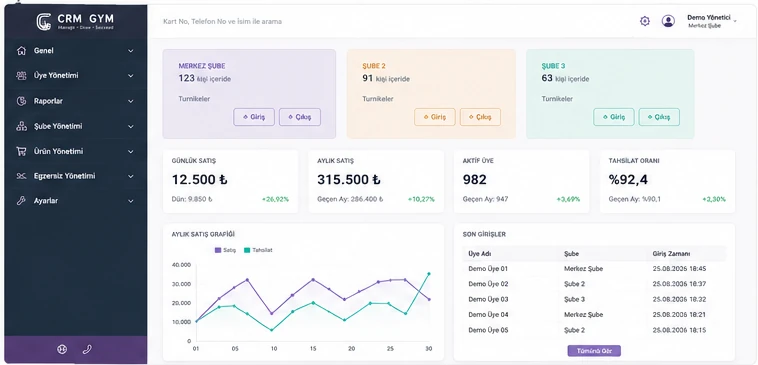Open the Demo Yönetici account dropdown
Viewport: 758px width, 365px height.
click(712, 21)
